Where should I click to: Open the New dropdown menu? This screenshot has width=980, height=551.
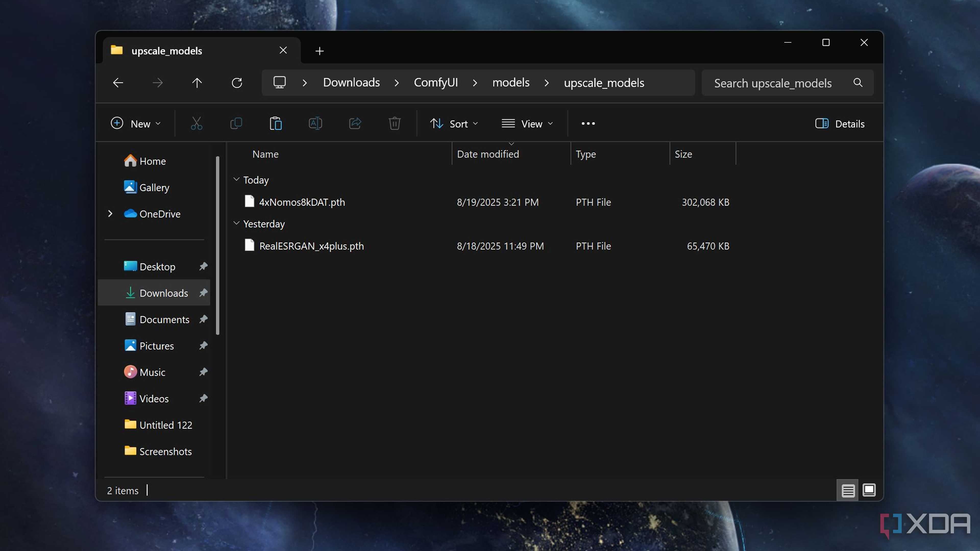[136, 123]
